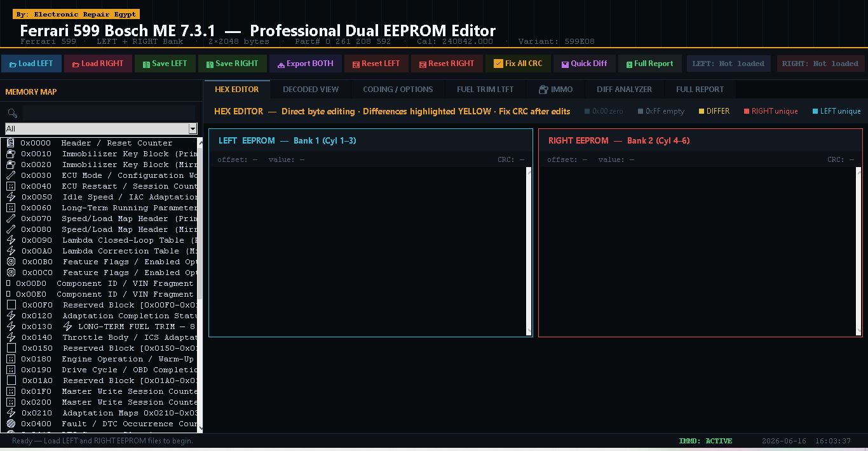Click the lightning icon beside 0x0210 Adaptation Maps

click(11, 413)
